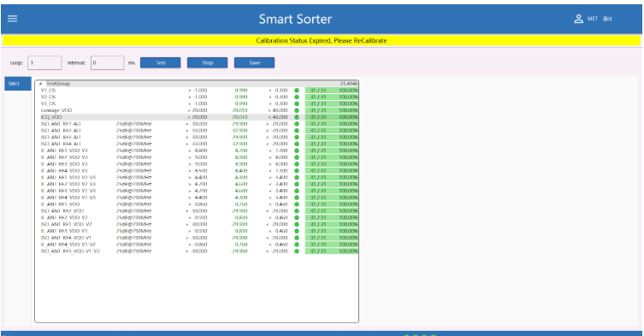
Task: Focus the Interval input field
Action: (x=107, y=63)
